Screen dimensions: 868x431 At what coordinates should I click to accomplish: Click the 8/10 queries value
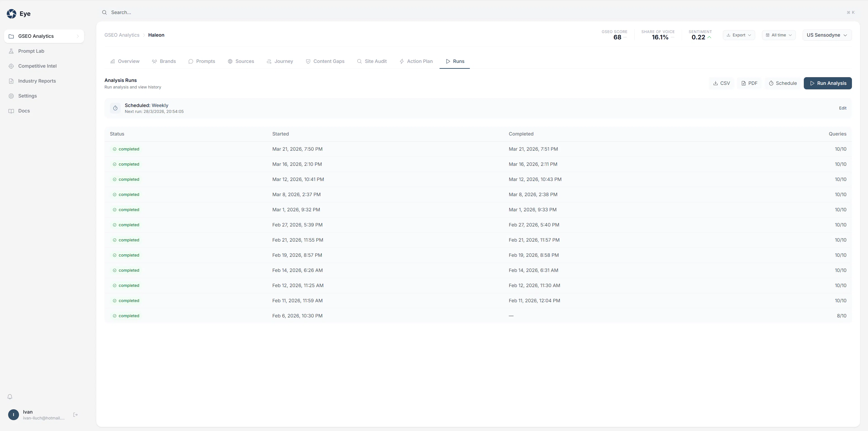841,316
